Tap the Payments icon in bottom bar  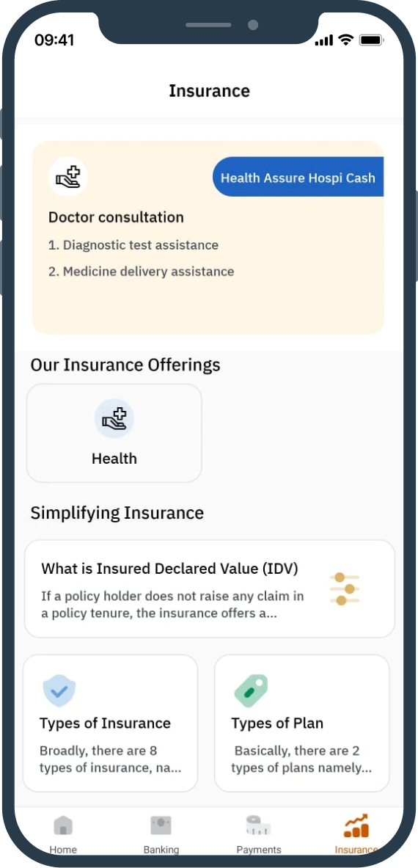coord(258,825)
